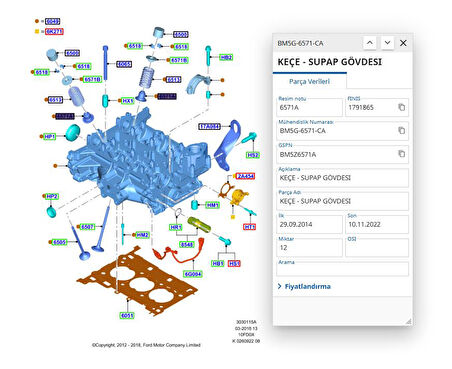This screenshot has height=369, width=452.
Task: Go to next part with down chevron
Action: click(387, 43)
